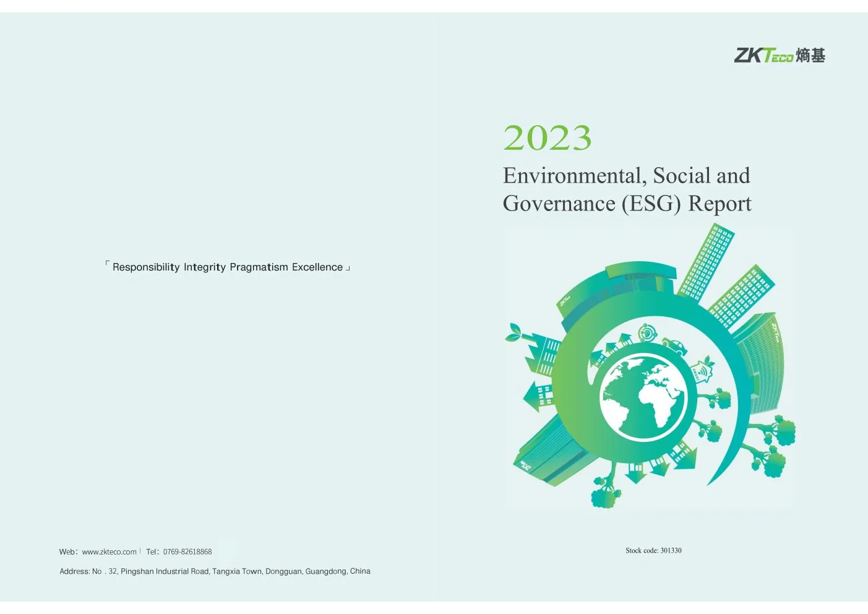Select the 'Governance (ESG) Report' title text
The image size is (868, 614).
tap(627, 204)
